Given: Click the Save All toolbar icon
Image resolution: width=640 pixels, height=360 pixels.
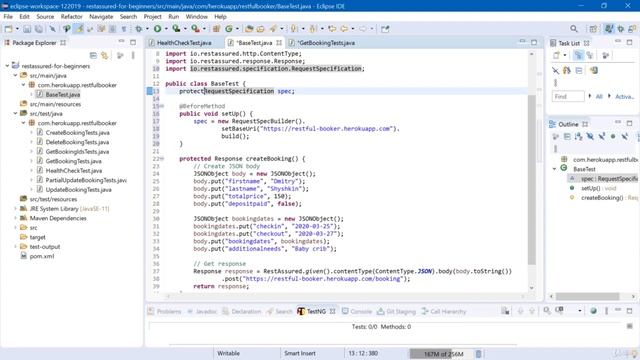Looking at the screenshot, I should coord(39,29).
